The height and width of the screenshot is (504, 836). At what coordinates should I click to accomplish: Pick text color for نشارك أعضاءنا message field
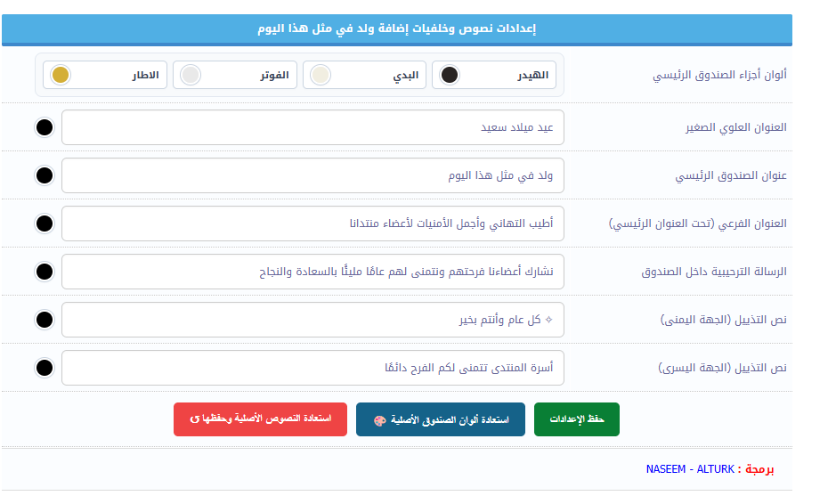tap(45, 272)
